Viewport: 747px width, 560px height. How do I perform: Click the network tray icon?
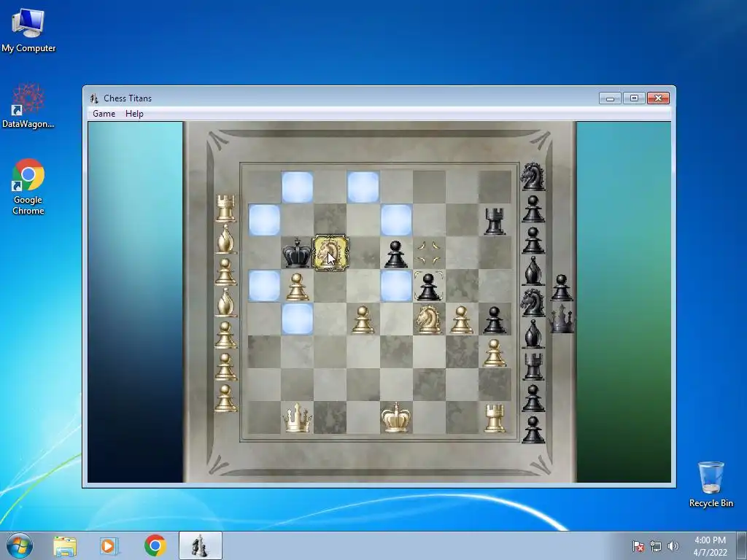pos(656,546)
